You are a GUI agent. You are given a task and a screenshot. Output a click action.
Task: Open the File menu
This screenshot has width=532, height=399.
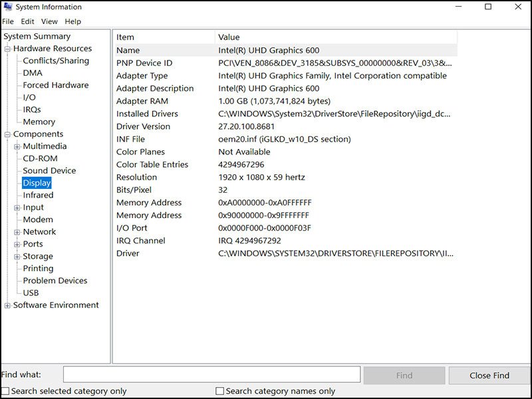(x=8, y=21)
